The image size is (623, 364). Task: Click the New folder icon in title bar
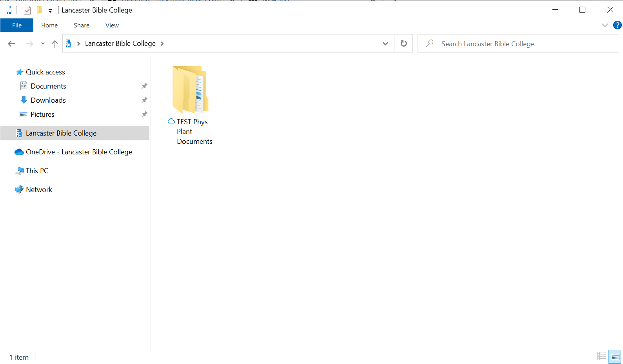40,10
